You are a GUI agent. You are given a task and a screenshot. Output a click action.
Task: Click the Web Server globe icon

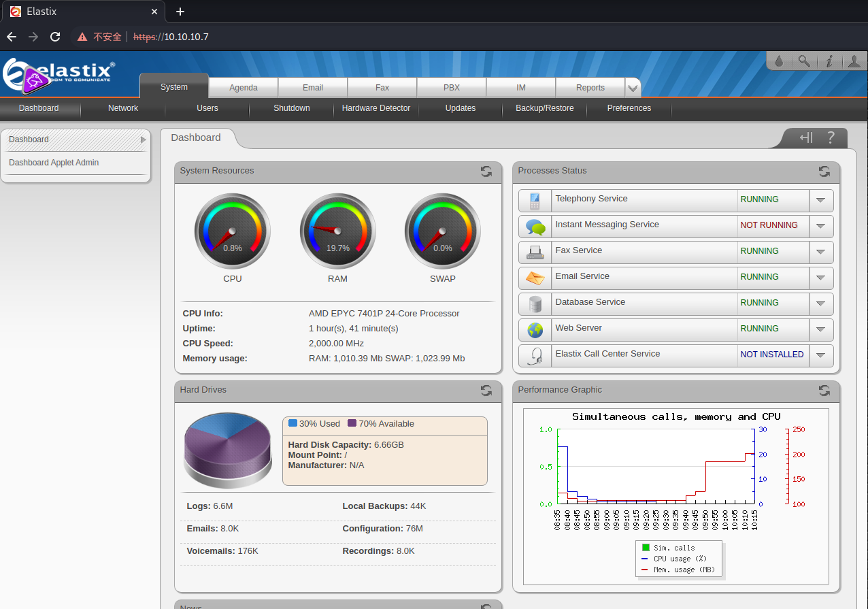(x=535, y=330)
